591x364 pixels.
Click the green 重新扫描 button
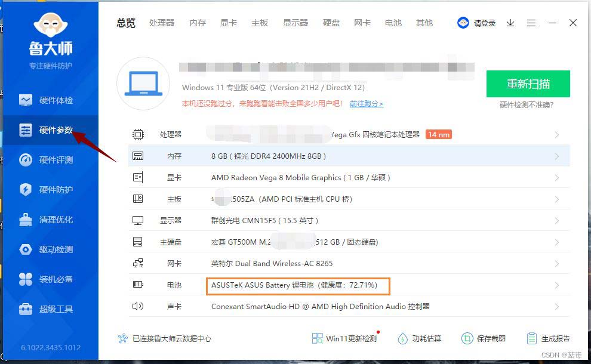point(528,84)
